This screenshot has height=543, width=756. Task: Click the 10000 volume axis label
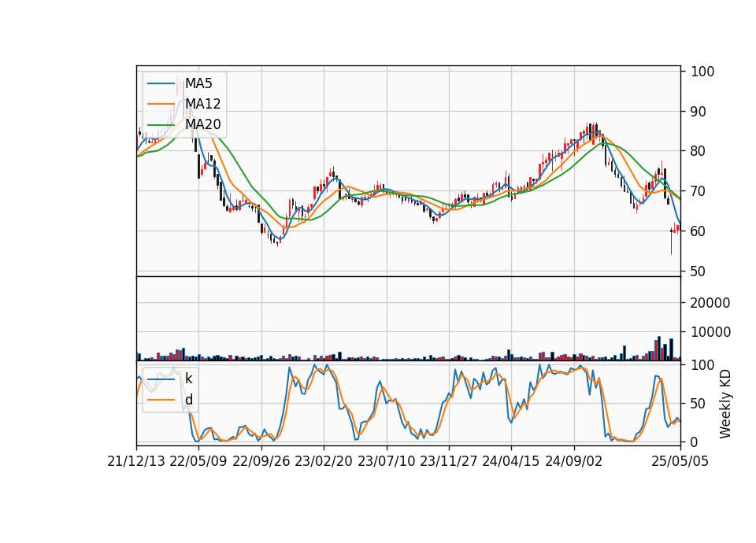[x=710, y=332]
